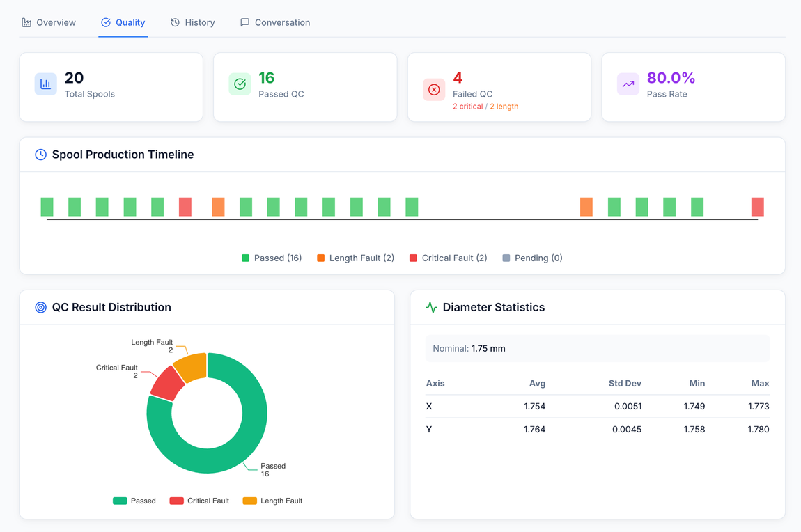Click the Passed QC green check icon

click(240, 84)
